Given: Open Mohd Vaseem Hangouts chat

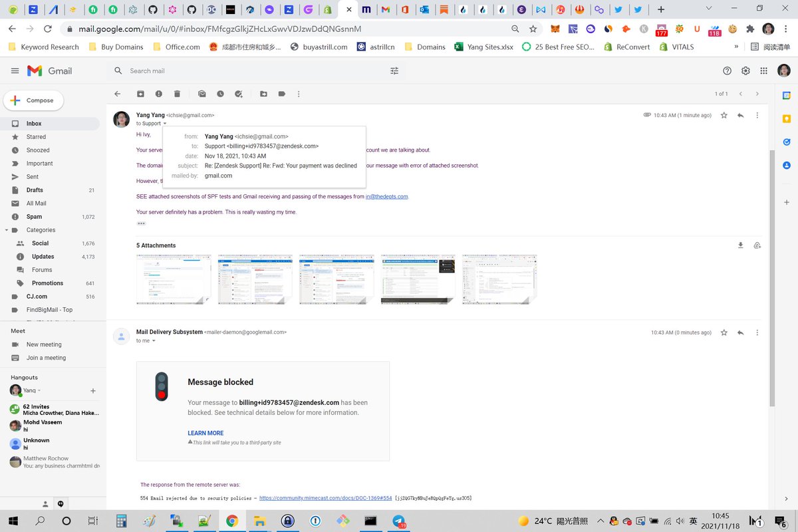Looking at the screenshot, I should pos(53,426).
